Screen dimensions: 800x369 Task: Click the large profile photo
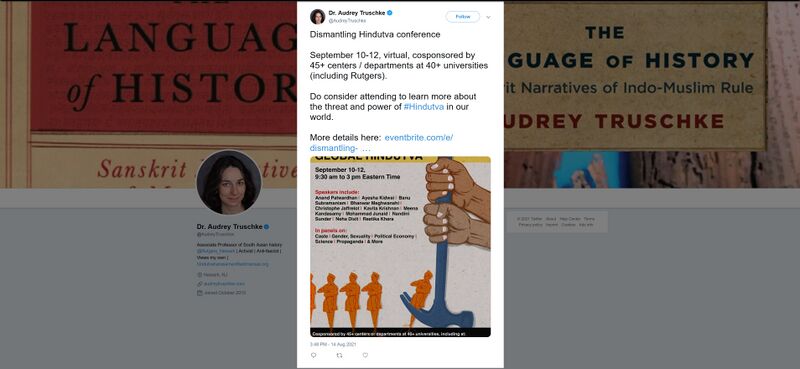tap(229, 182)
